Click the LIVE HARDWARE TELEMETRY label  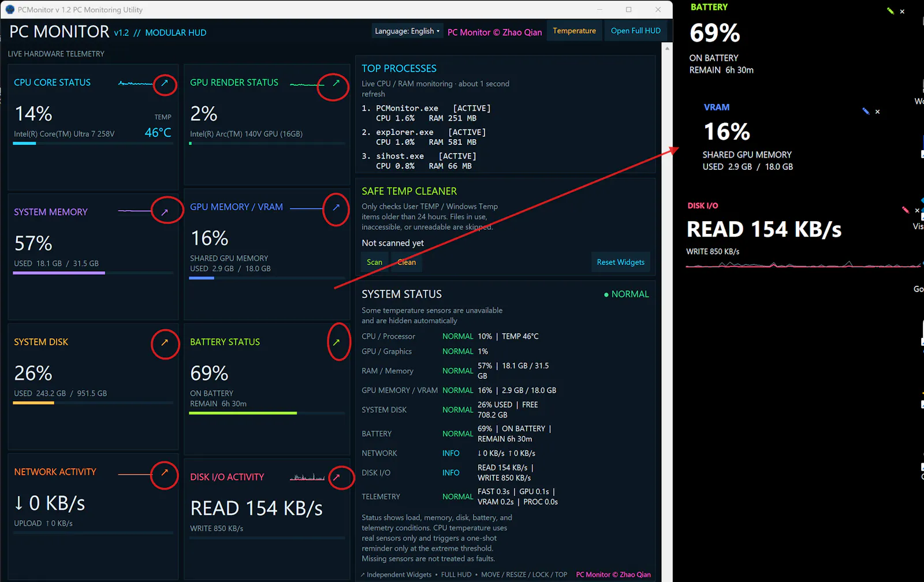click(x=56, y=54)
